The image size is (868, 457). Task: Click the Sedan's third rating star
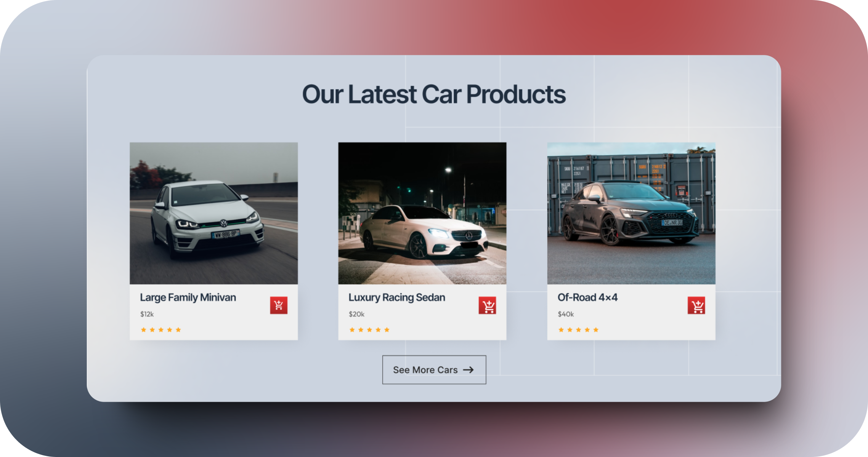coord(369,330)
